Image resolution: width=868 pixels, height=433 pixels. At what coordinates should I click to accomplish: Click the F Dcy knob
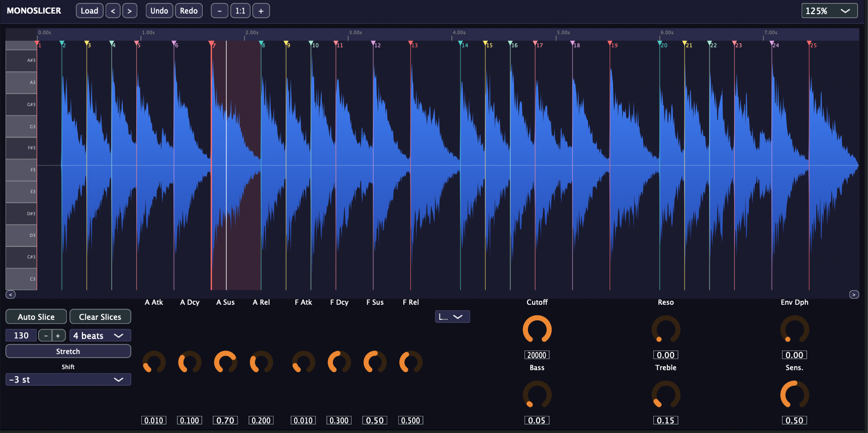pyautogui.click(x=339, y=362)
